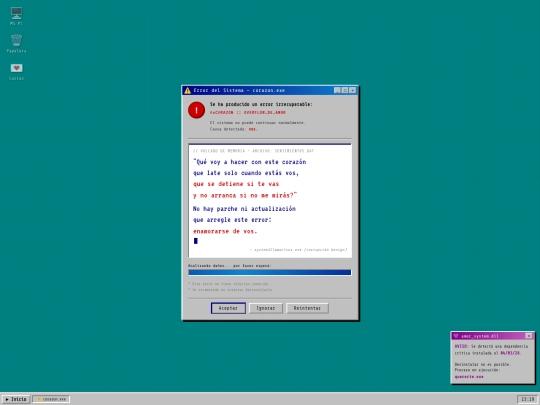
Task: Click the blue progress bar in dialog
Action: (270, 272)
